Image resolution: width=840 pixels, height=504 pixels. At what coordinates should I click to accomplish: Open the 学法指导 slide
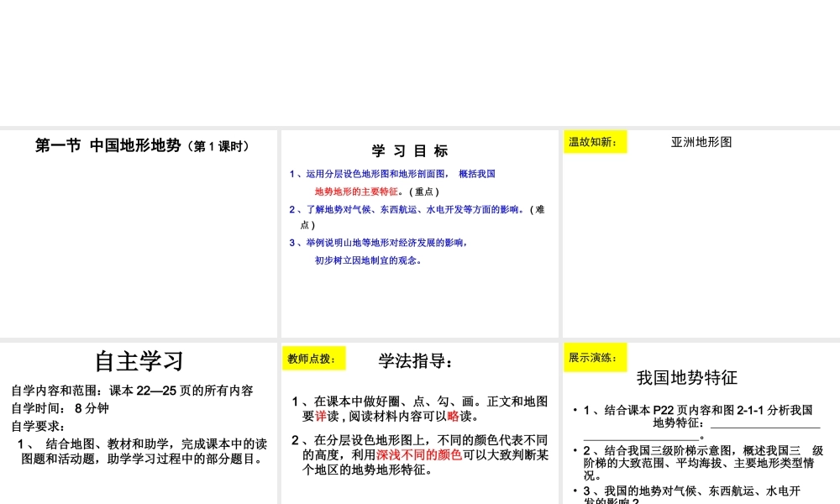[x=419, y=423]
